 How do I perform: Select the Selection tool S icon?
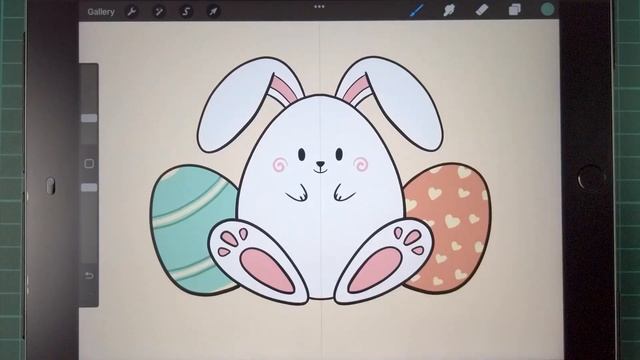tap(186, 11)
